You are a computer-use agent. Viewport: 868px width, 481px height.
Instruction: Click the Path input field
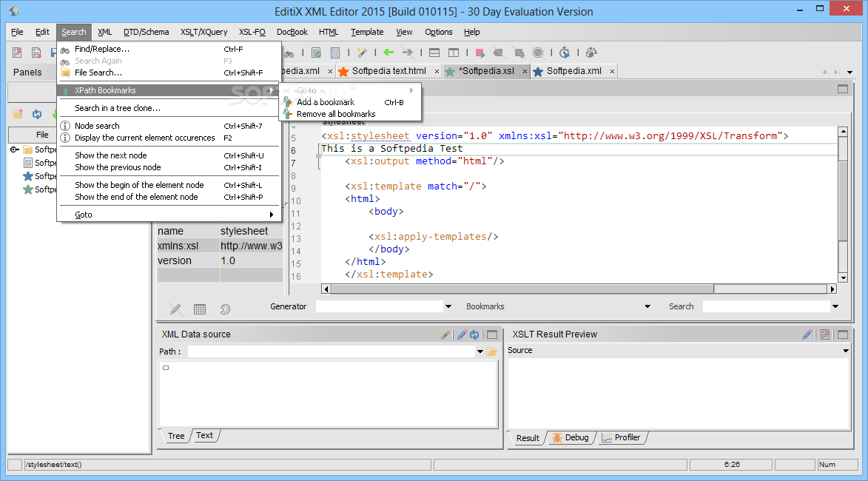coord(331,351)
